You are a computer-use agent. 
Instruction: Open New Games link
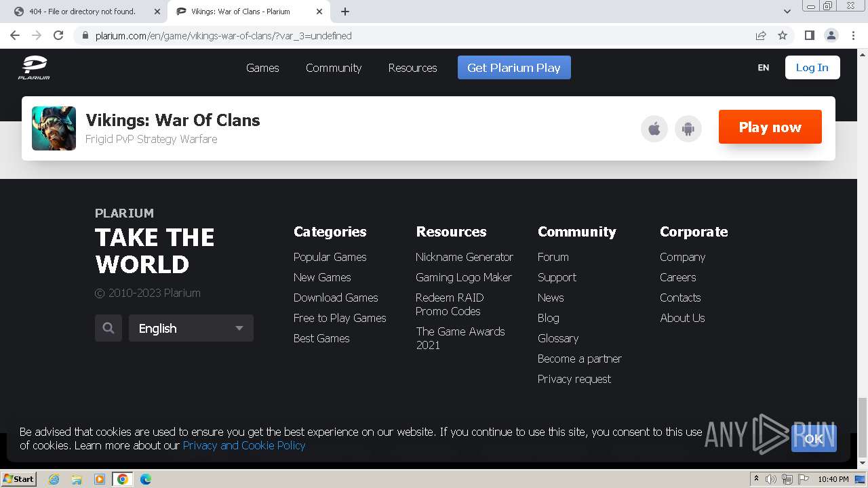pos(322,277)
